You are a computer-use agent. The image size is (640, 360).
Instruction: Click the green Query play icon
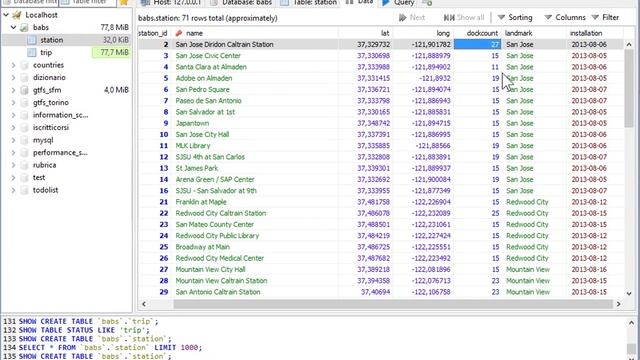pyautogui.click(x=386, y=2)
